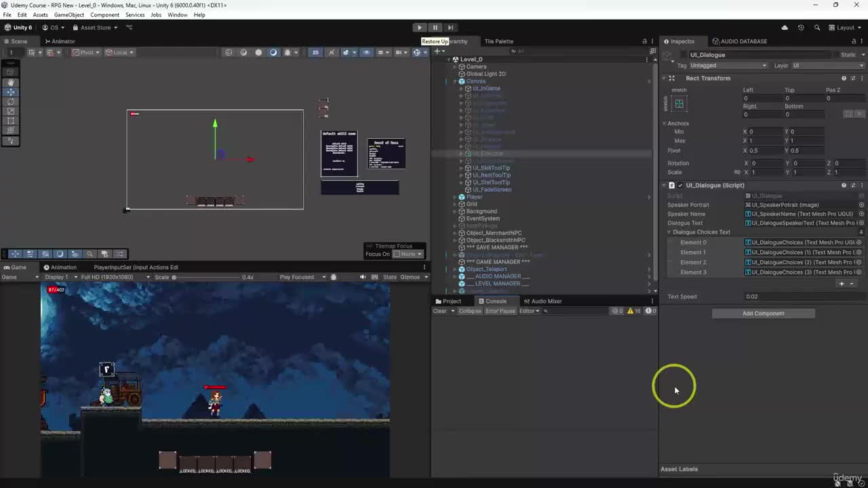This screenshot has height=488, width=868.
Task: Toggle scene visibility eye in Scene toolbar
Action: [367, 52]
